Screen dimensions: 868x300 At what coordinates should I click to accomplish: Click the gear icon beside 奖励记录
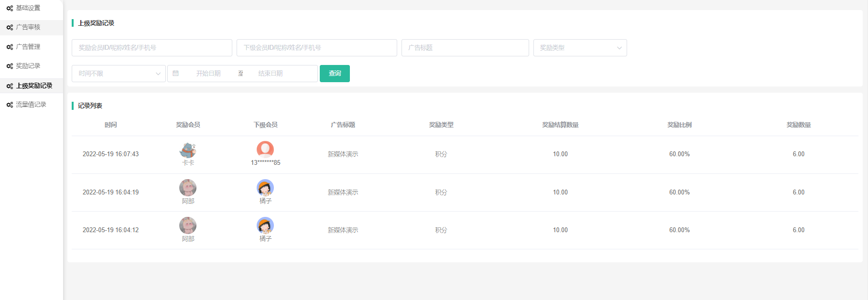pyautogui.click(x=10, y=66)
